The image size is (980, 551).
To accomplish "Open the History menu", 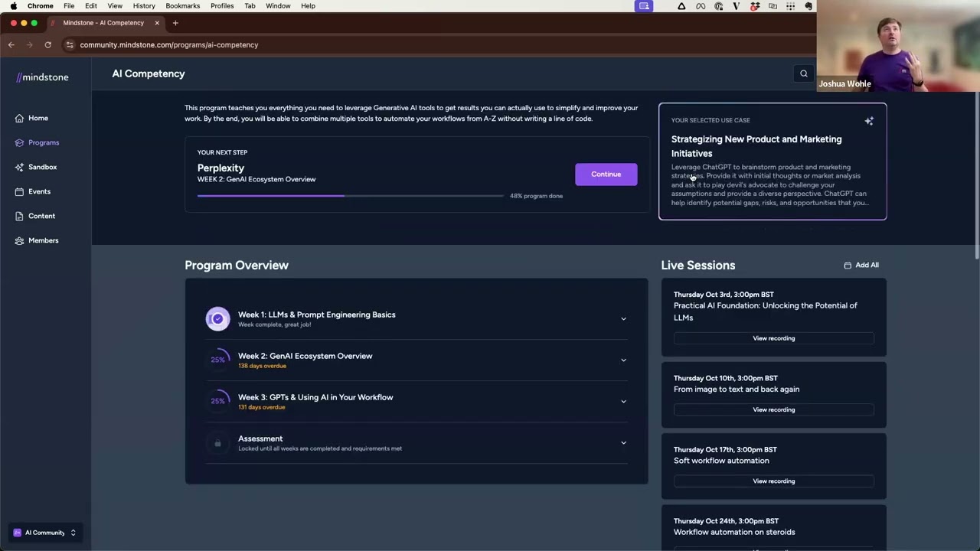I will click(144, 5).
